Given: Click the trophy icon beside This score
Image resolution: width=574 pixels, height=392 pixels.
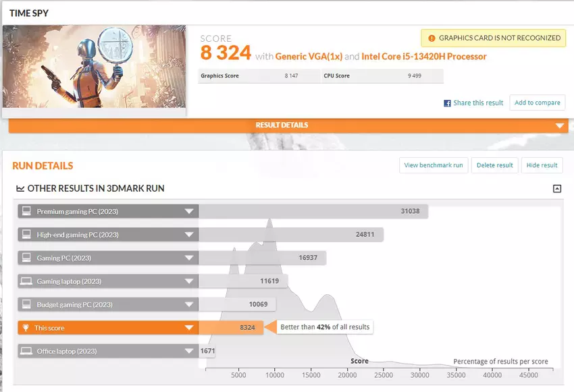Looking at the screenshot, I should click(x=26, y=328).
